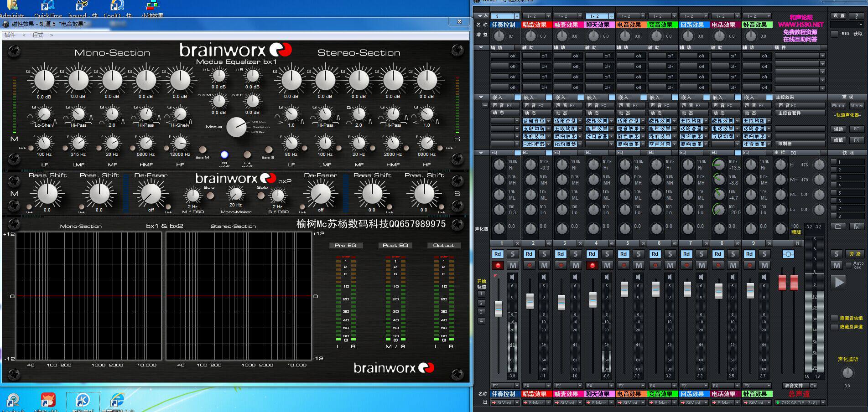This screenshot has height=412, width=868.
Task: Toggle the Link on/off button in bx1
Action: (x=247, y=155)
